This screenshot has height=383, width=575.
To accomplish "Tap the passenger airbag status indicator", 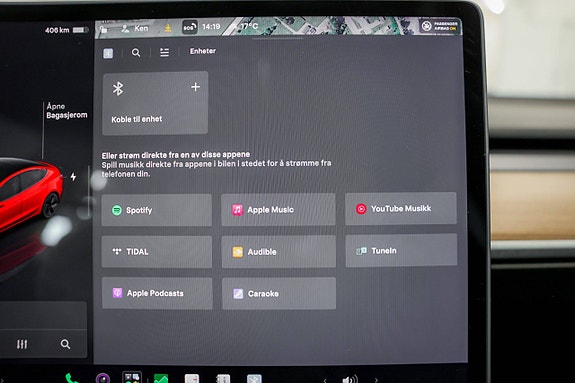I will [x=439, y=26].
